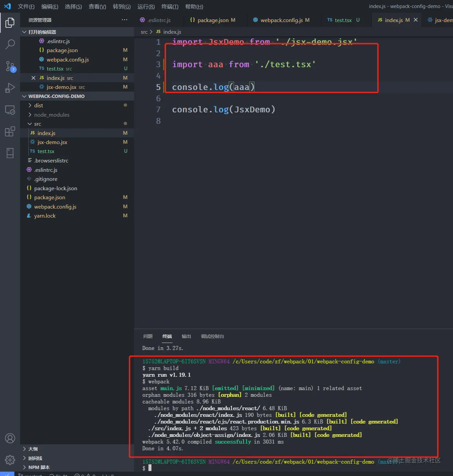This screenshot has width=453, height=476.
Task: Select index.js inside the src folder
Action: [x=77, y=133]
